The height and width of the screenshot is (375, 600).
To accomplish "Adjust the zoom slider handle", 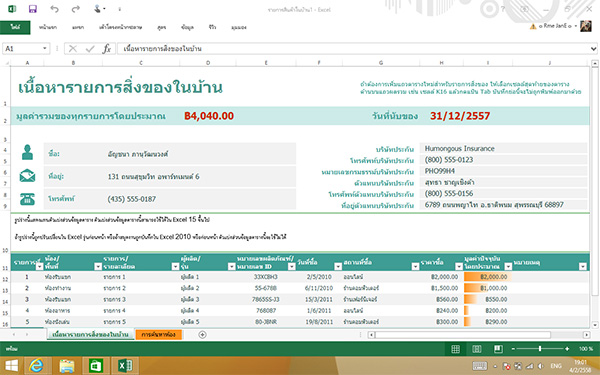I will coord(540,349).
